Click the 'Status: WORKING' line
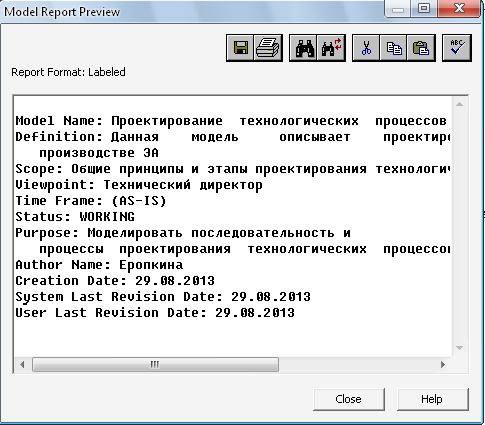 click(75, 217)
